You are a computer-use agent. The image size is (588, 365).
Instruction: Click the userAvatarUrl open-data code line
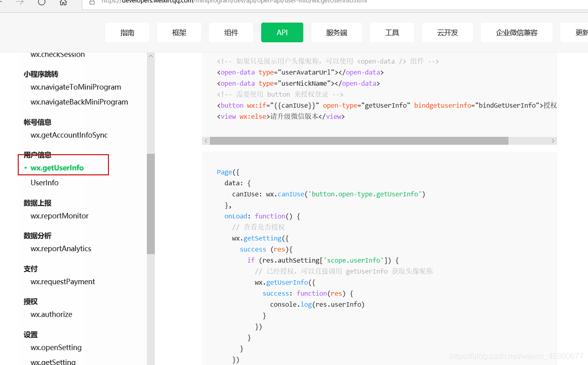[300, 72]
